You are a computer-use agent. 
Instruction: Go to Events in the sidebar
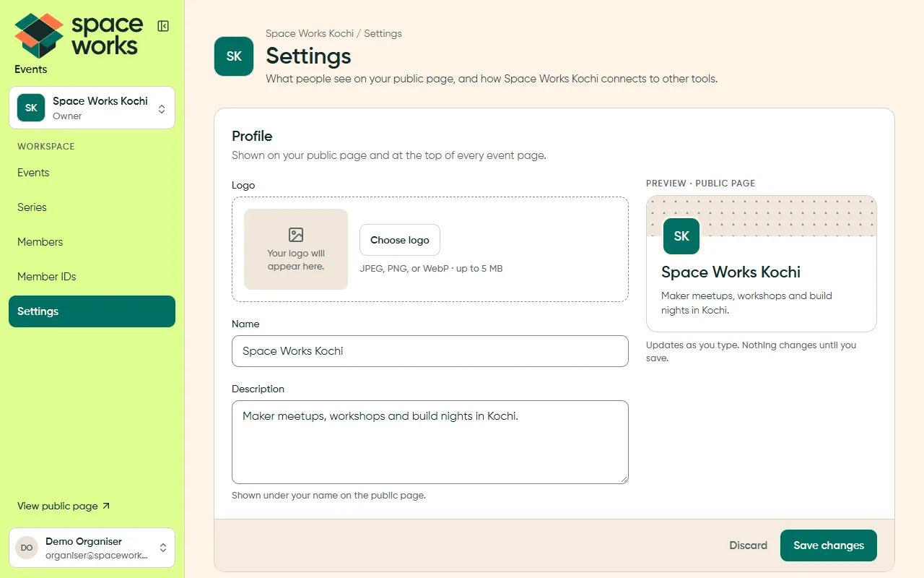[92, 173]
